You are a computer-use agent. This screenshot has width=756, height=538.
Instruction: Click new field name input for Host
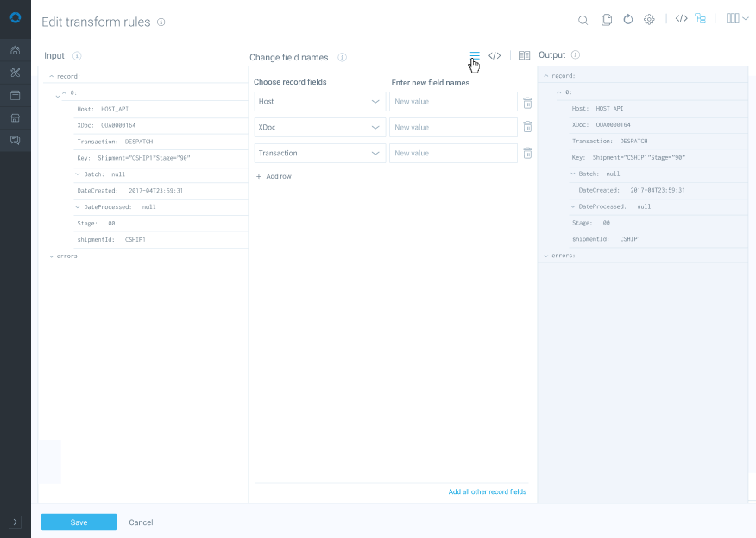pyautogui.click(x=453, y=102)
